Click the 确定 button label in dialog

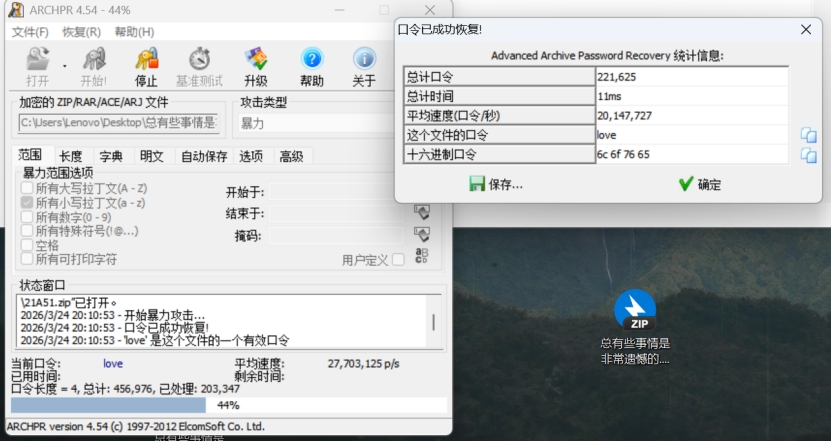pos(709,184)
